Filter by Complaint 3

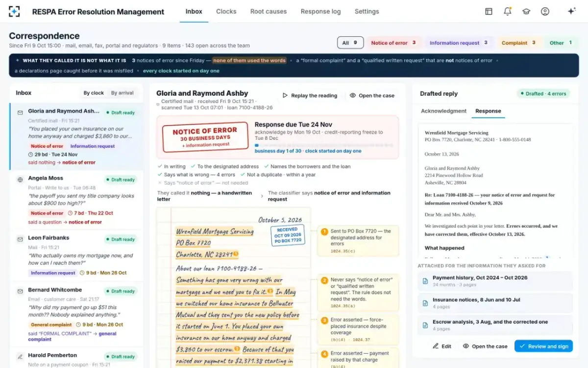519,43
